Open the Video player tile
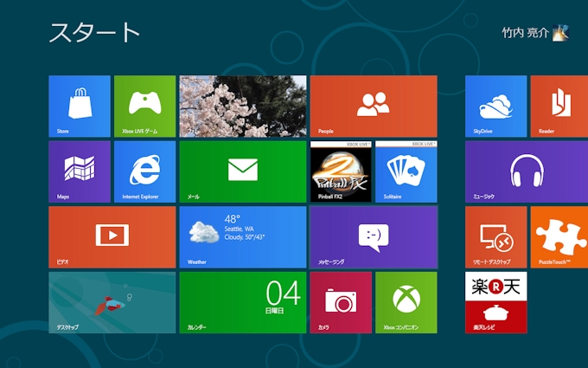 (x=112, y=236)
